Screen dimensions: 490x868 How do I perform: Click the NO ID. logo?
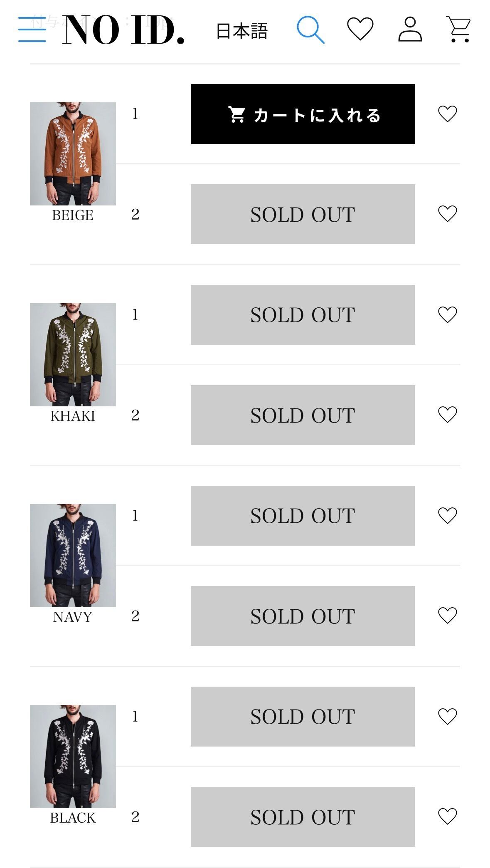(124, 30)
